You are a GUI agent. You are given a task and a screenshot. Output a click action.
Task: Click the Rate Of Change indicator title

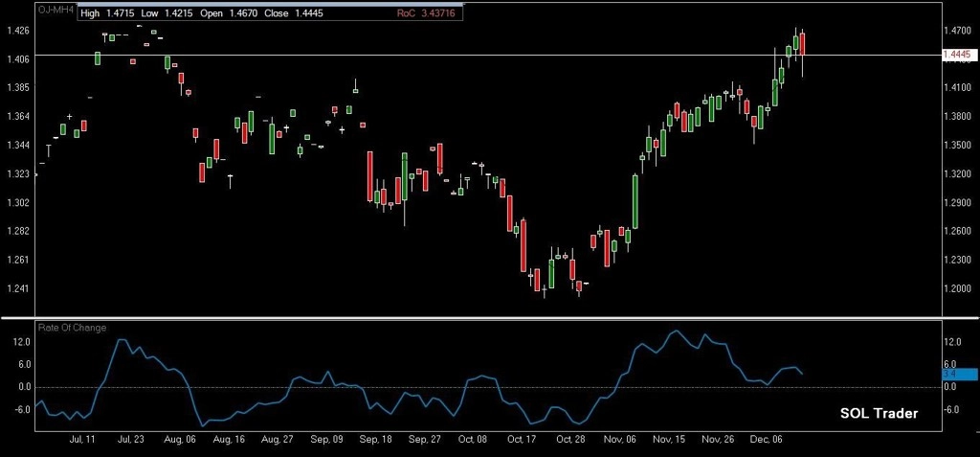pos(69,328)
